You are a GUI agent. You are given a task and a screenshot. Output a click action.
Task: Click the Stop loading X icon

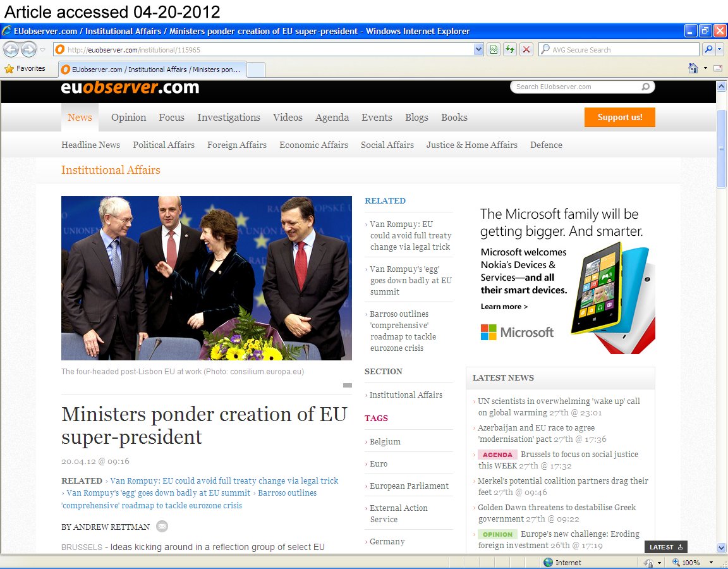tap(526, 49)
